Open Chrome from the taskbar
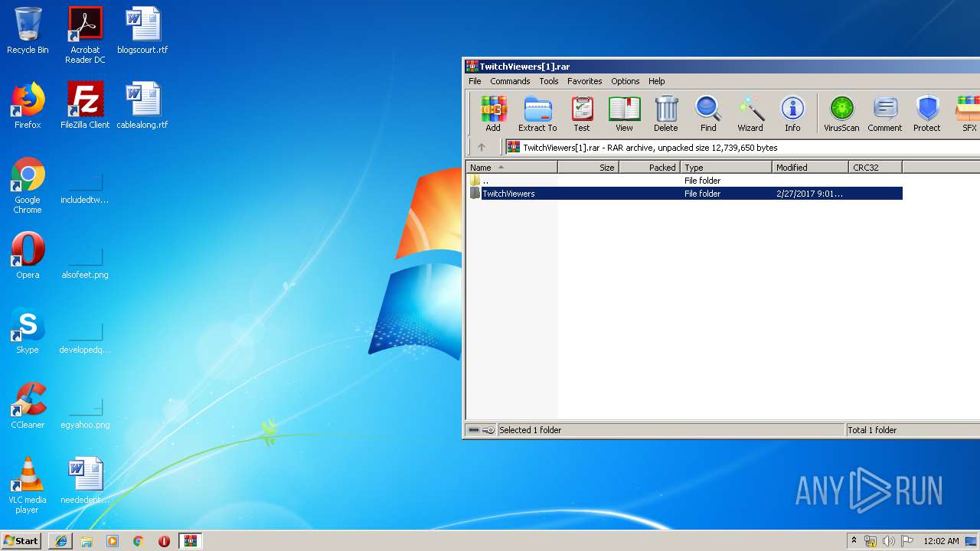 [138, 541]
